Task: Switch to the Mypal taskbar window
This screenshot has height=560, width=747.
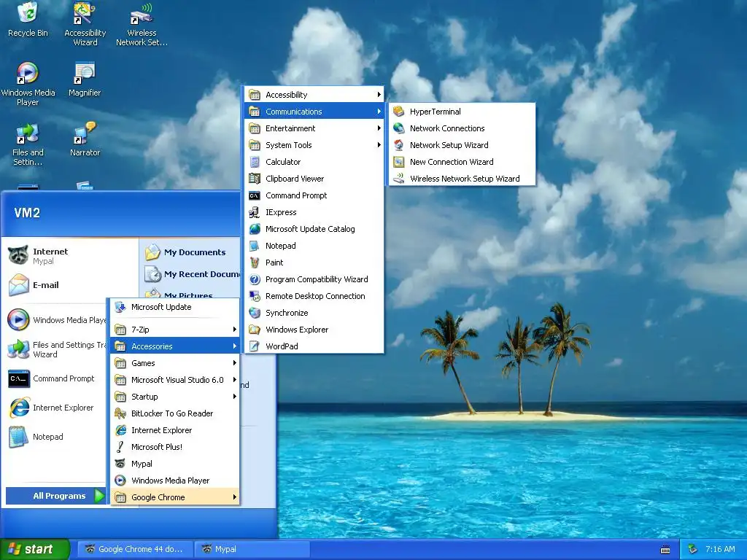Action: [x=252, y=549]
